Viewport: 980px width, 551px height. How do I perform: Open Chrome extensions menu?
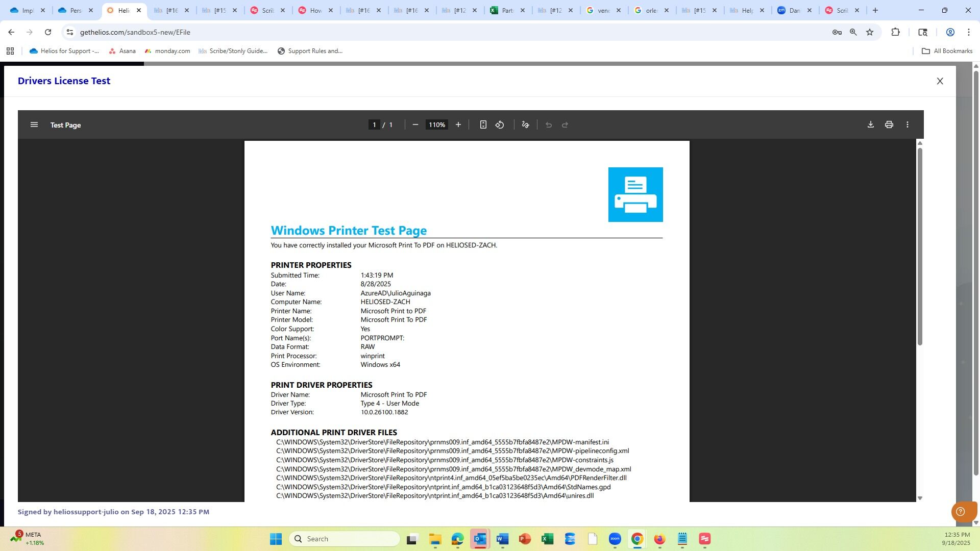895,32
